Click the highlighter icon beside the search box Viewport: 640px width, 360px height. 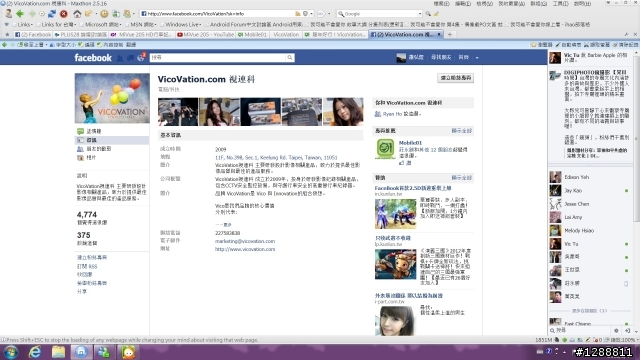coord(436,13)
